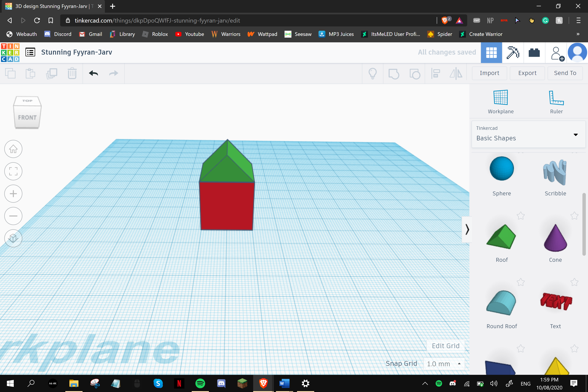Open the designs list icon

[x=30, y=52]
